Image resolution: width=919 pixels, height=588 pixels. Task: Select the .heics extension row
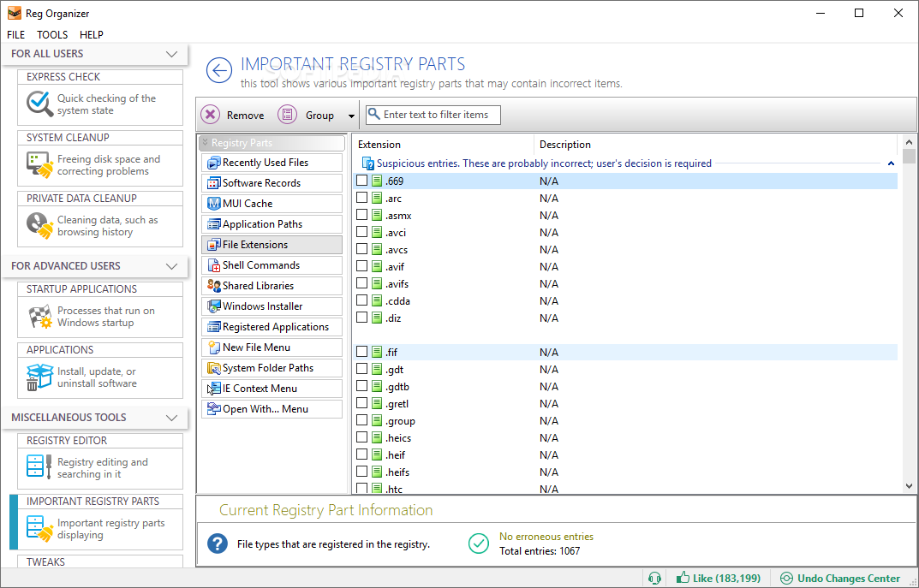coord(624,437)
